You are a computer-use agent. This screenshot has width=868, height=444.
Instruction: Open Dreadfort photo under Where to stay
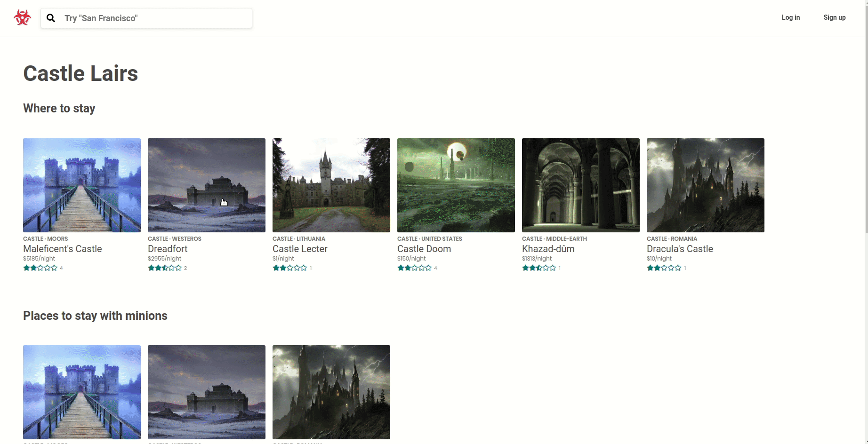pyautogui.click(x=207, y=185)
